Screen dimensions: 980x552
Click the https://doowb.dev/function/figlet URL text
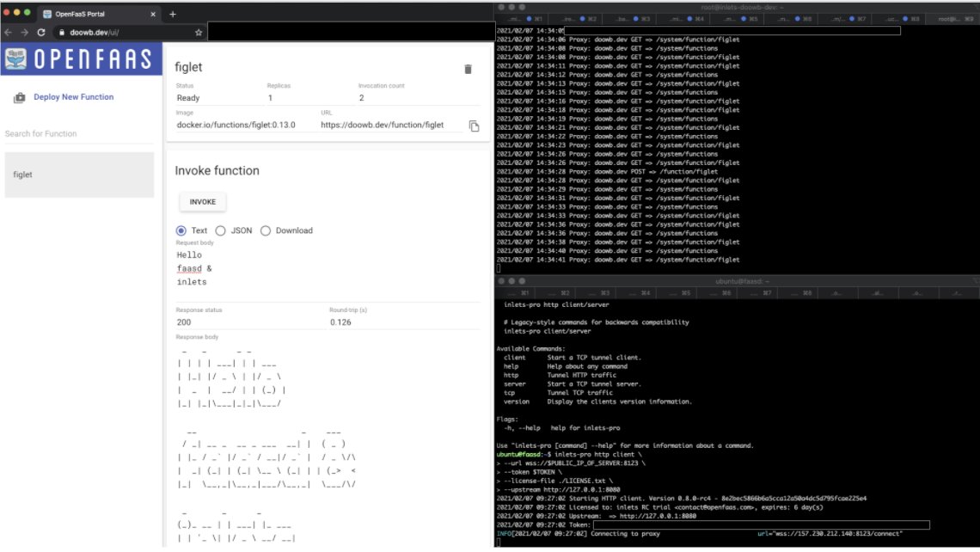tap(382, 125)
